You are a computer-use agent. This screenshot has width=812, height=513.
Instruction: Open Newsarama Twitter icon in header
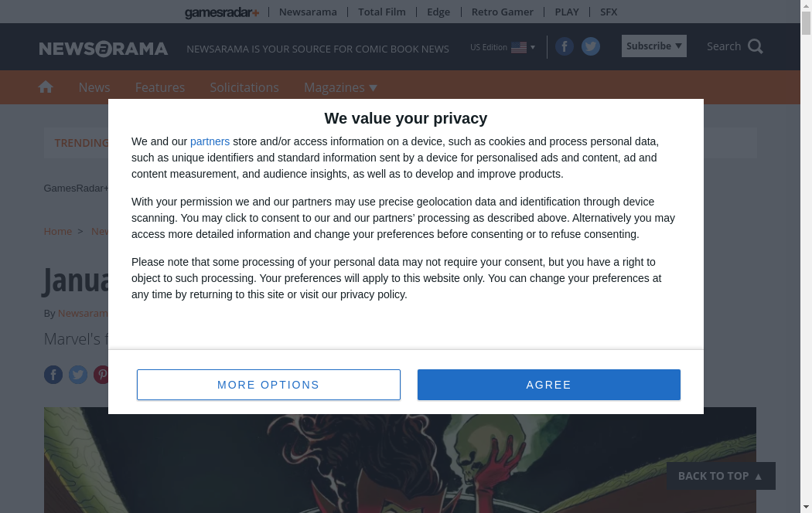click(x=591, y=47)
